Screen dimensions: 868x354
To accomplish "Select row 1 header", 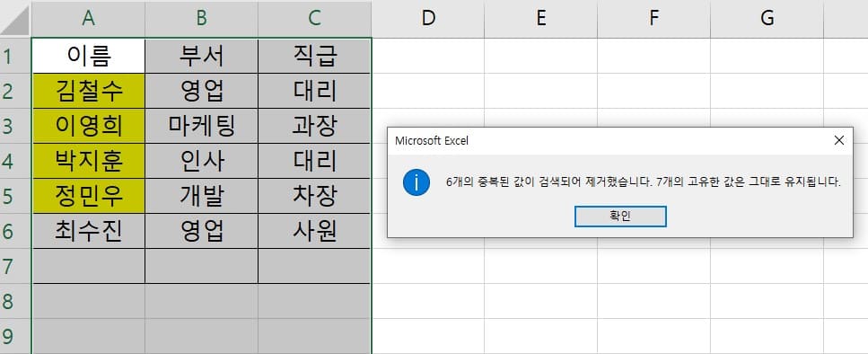I will tap(15, 56).
